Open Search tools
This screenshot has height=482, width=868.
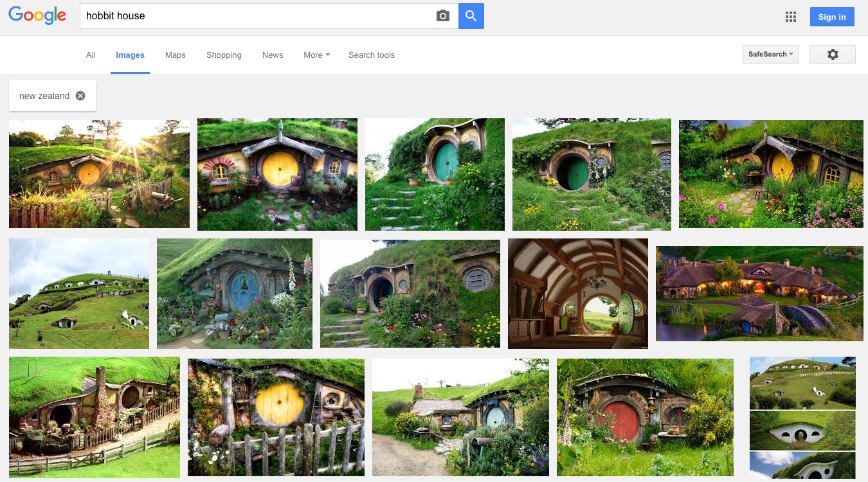372,55
